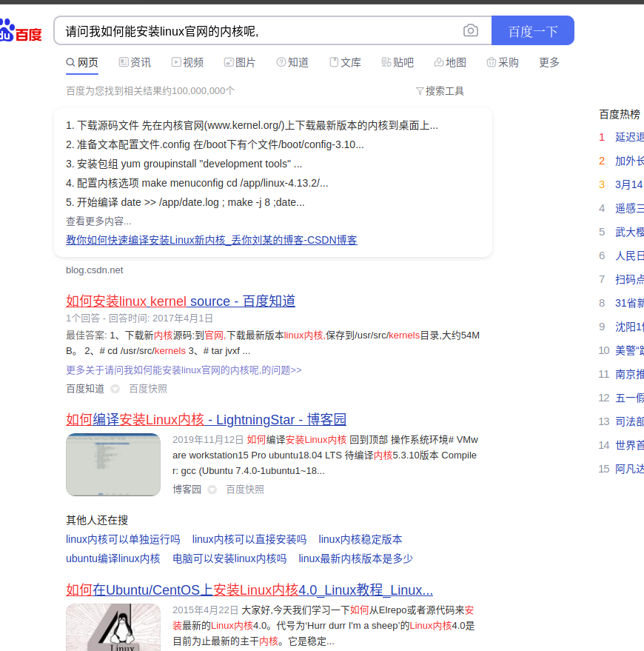Expand the 更多 menu
The width and height of the screenshot is (644, 651).
549,62
